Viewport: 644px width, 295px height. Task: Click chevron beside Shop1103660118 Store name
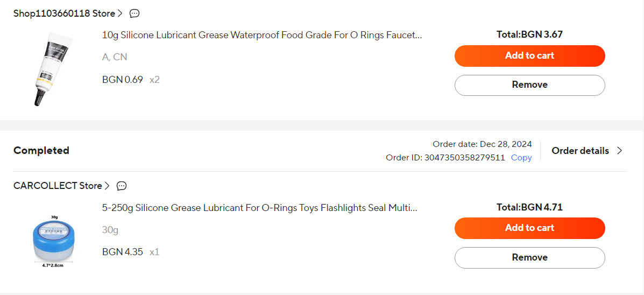120,13
